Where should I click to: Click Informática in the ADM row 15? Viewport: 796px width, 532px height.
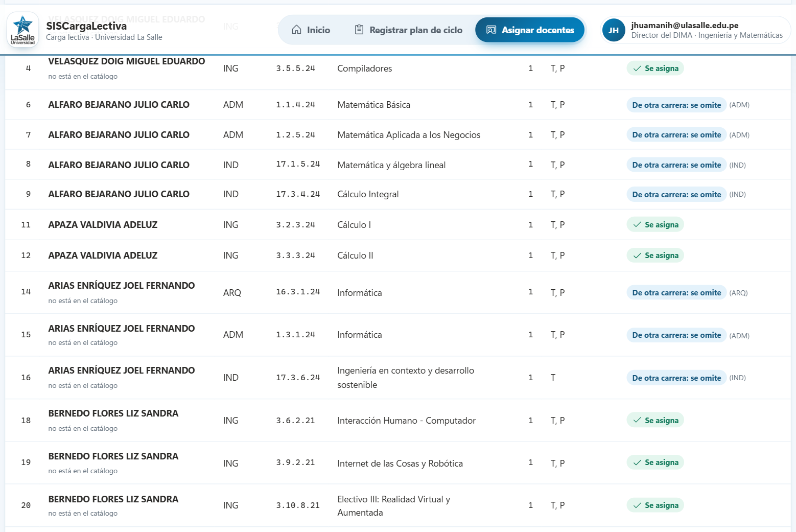pyautogui.click(x=360, y=335)
